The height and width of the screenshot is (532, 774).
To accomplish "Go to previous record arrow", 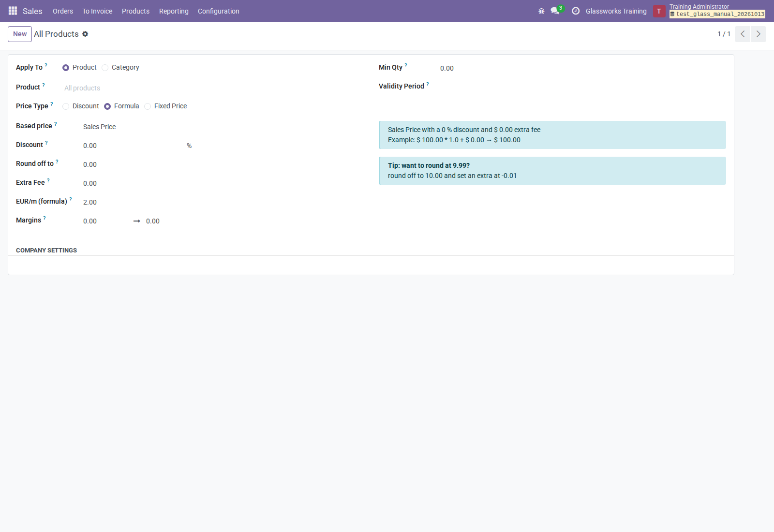I will (x=743, y=34).
